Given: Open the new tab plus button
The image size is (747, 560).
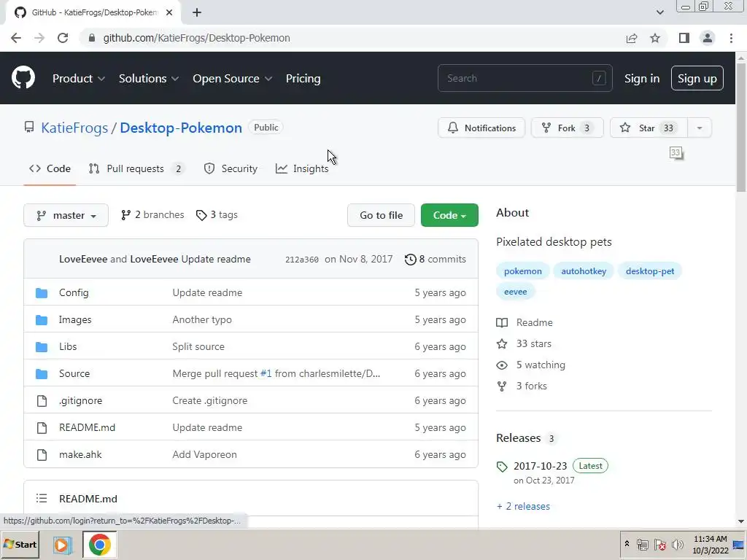Looking at the screenshot, I should 197,12.
